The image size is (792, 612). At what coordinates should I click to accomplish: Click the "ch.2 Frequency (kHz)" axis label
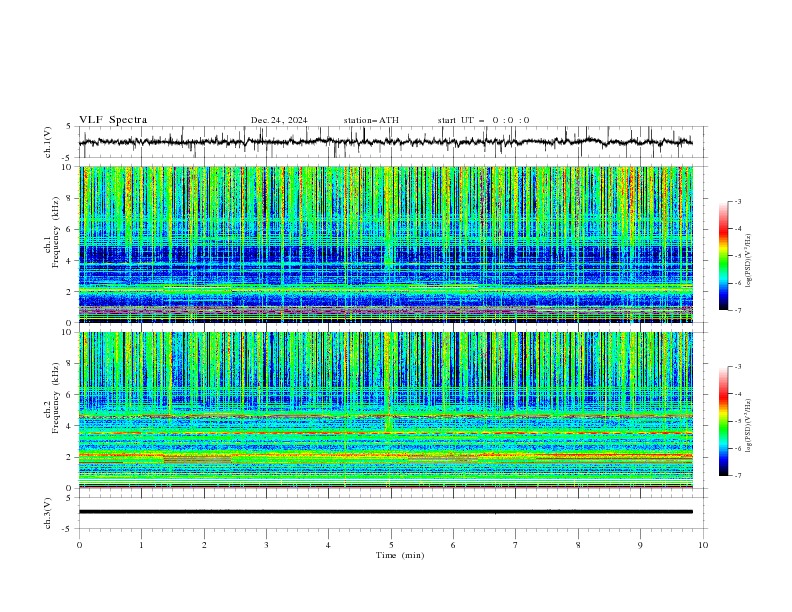click(x=52, y=397)
